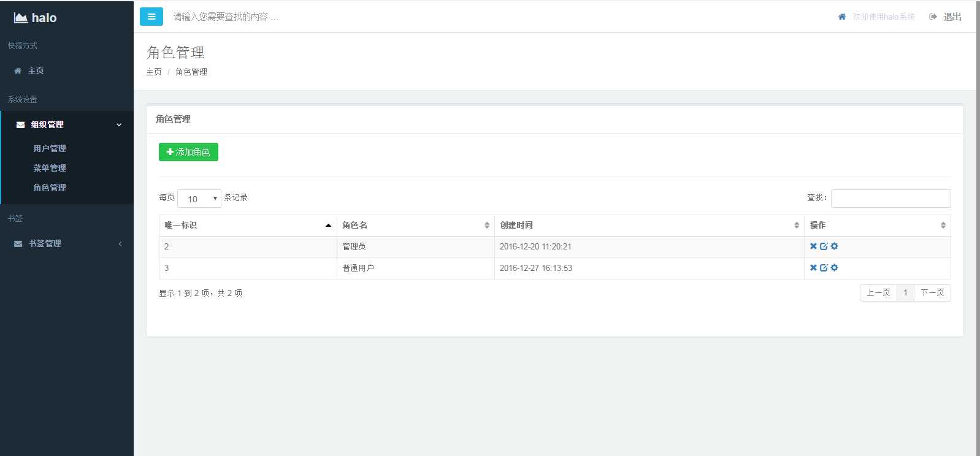Click timestamp 2016-12-20 11:20:21
This screenshot has width=980, height=456.
pyautogui.click(x=535, y=246)
